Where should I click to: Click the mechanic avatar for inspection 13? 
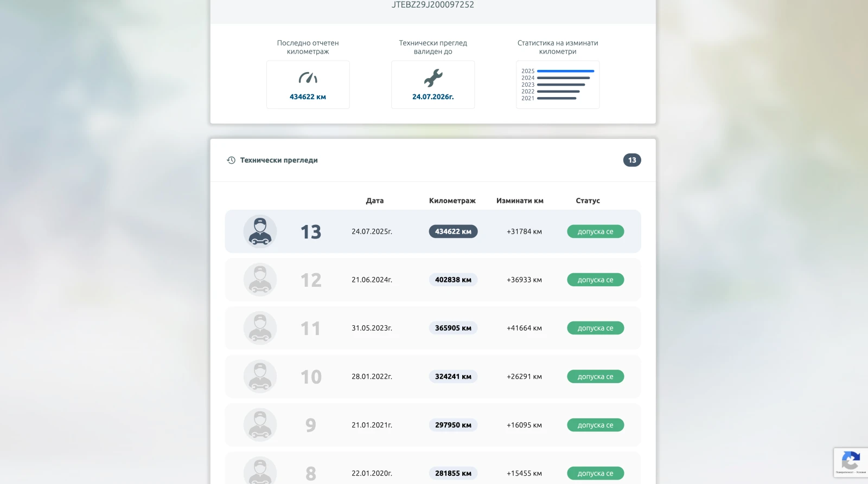(x=260, y=231)
